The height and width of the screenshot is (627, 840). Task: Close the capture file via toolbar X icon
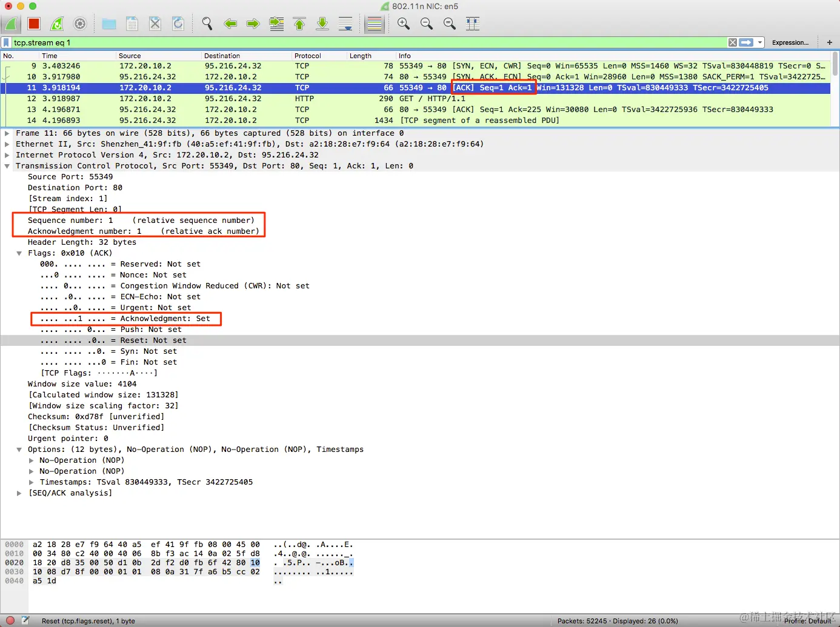(155, 24)
